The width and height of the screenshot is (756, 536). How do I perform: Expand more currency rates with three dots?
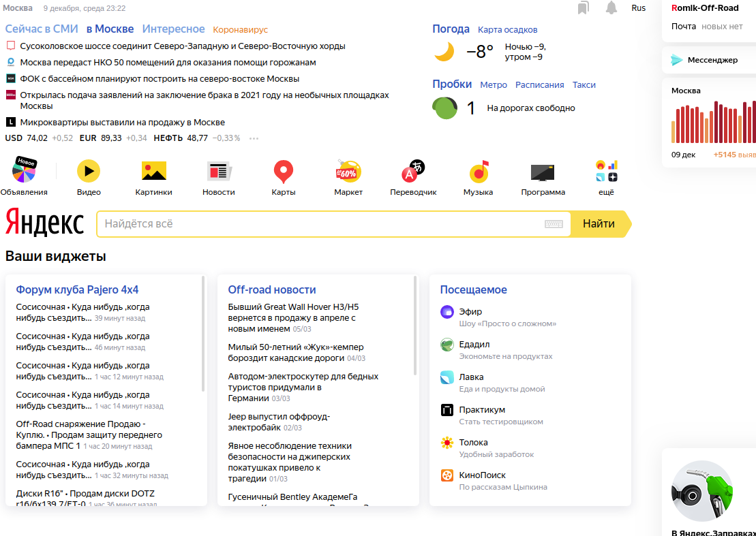[254, 138]
